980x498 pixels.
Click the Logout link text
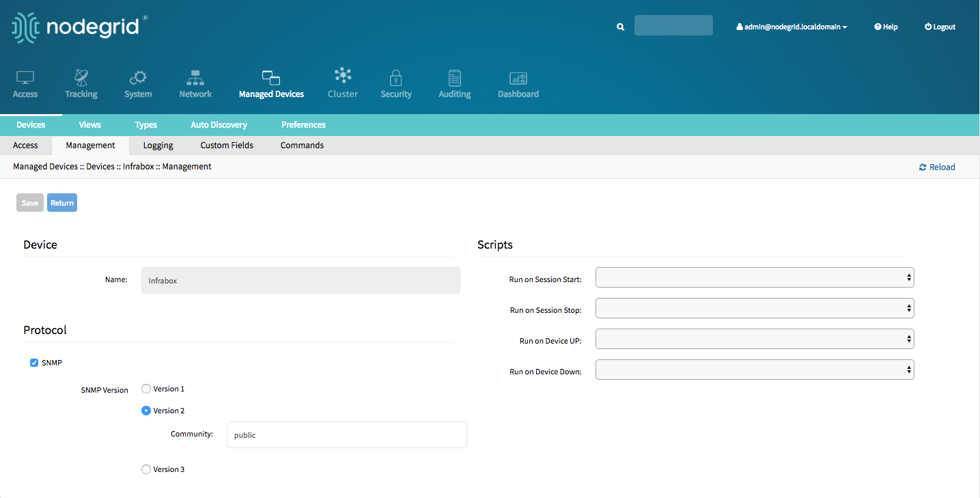tap(944, 27)
